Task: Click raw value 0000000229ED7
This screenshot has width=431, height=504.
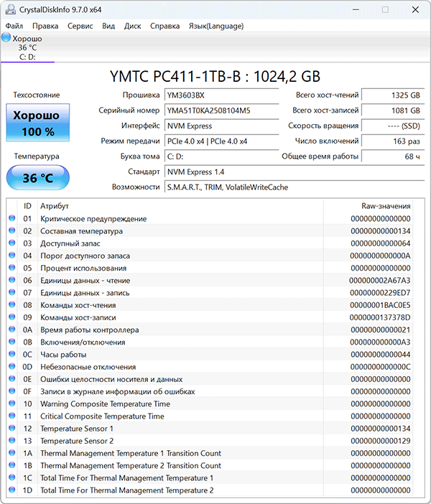Action: [380, 293]
